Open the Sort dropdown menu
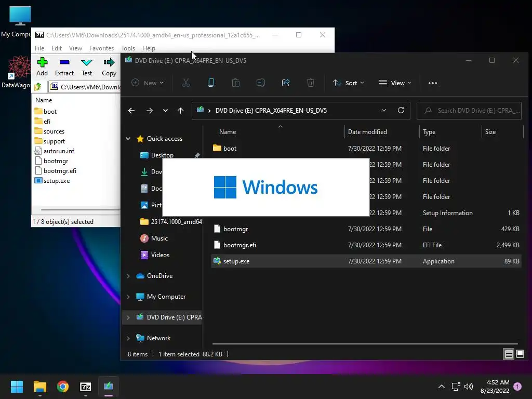 click(x=349, y=83)
